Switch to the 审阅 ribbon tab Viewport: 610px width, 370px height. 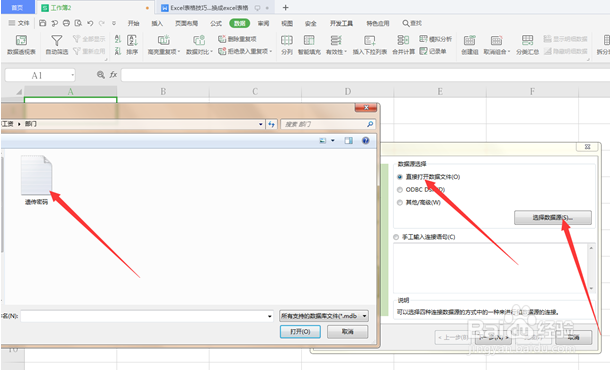(x=263, y=23)
